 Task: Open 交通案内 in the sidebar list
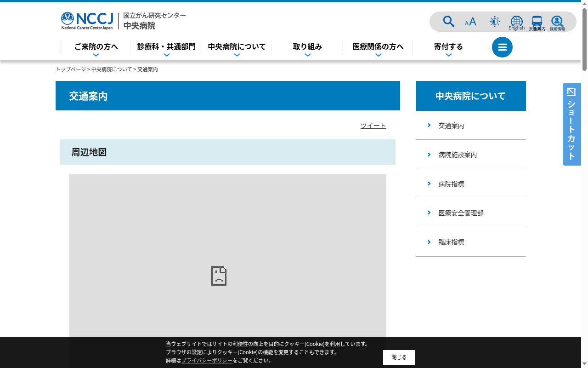coord(471,126)
